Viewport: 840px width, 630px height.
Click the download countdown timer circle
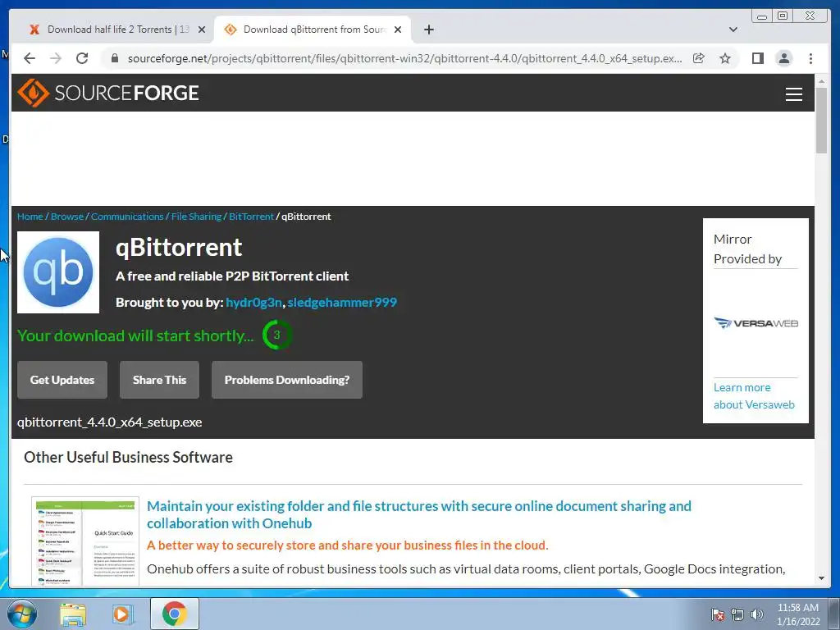tap(276, 335)
